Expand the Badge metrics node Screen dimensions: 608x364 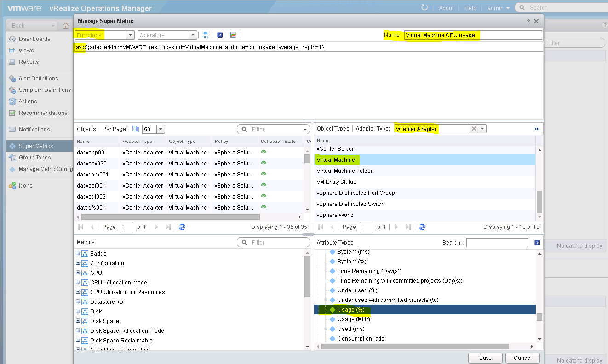click(x=78, y=253)
